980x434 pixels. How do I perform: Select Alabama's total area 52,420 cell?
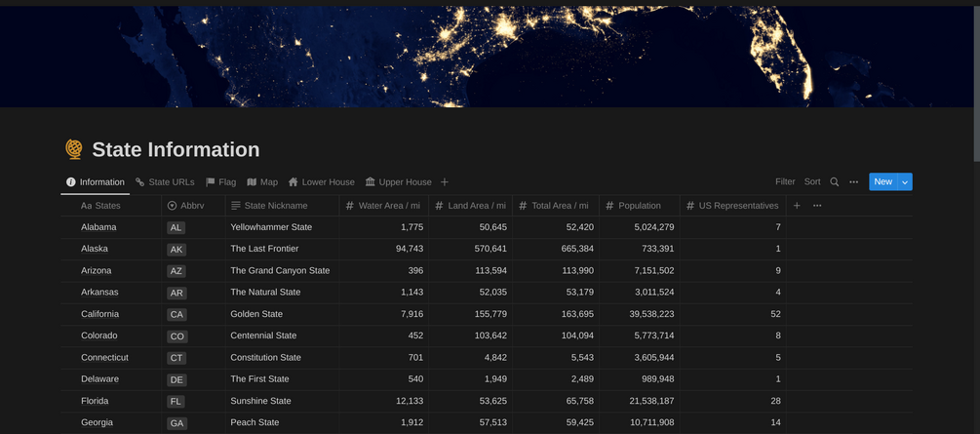click(556, 227)
